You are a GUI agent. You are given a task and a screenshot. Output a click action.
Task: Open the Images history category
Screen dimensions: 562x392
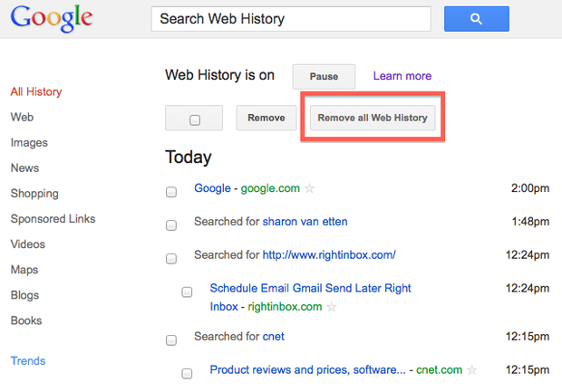click(29, 142)
